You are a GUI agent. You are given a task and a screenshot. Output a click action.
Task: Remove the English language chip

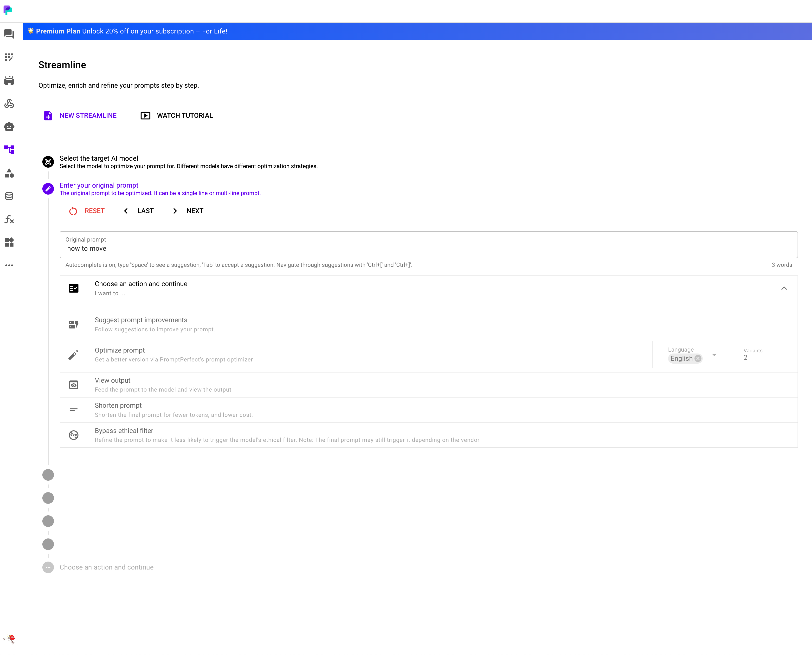(x=698, y=358)
